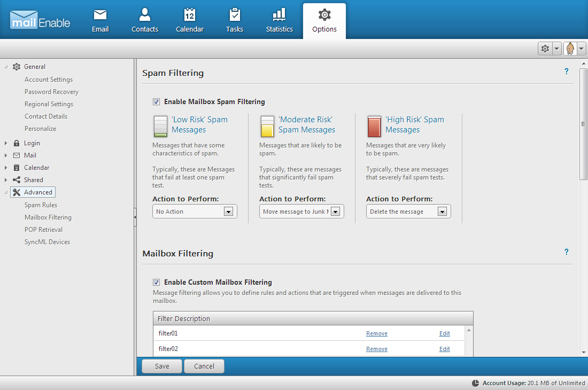
Task: Open the Tasks tab
Action: click(x=235, y=21)
